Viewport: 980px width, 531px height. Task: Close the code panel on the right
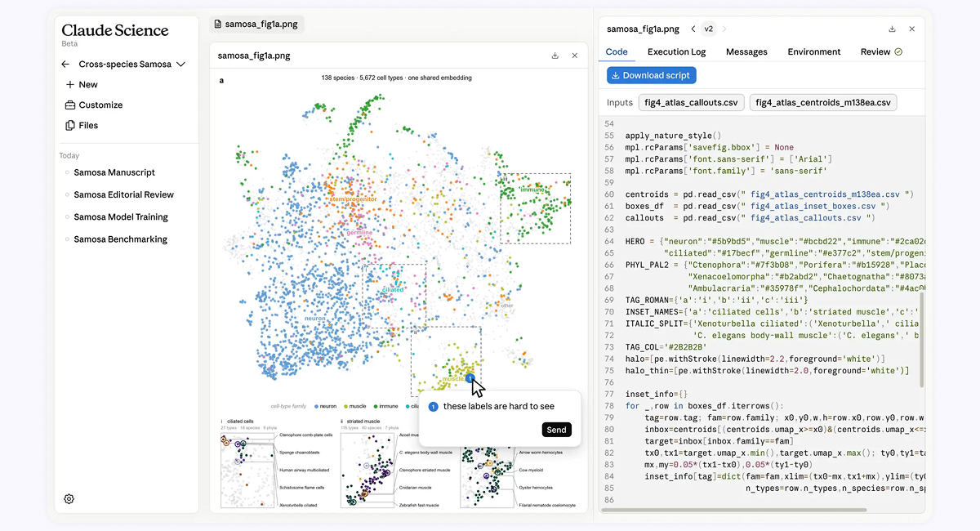(x=912, y=29)
